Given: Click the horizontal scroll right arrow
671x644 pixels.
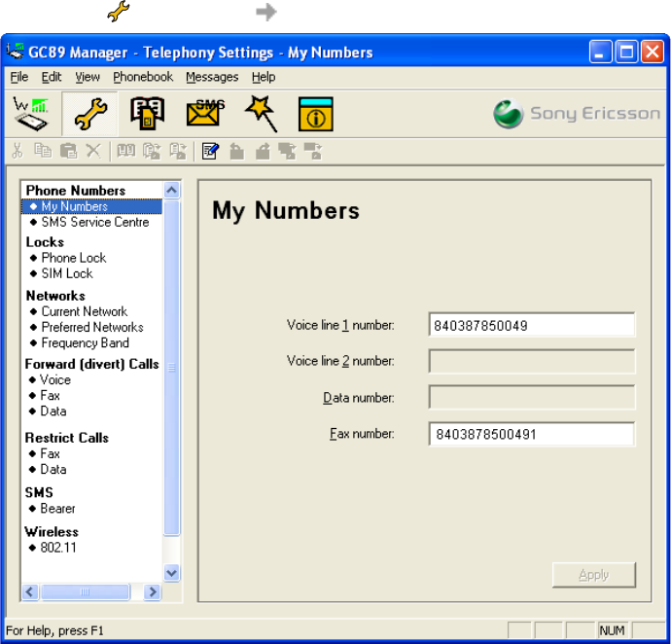Looking at the screenshot, I should pos(153,592).
